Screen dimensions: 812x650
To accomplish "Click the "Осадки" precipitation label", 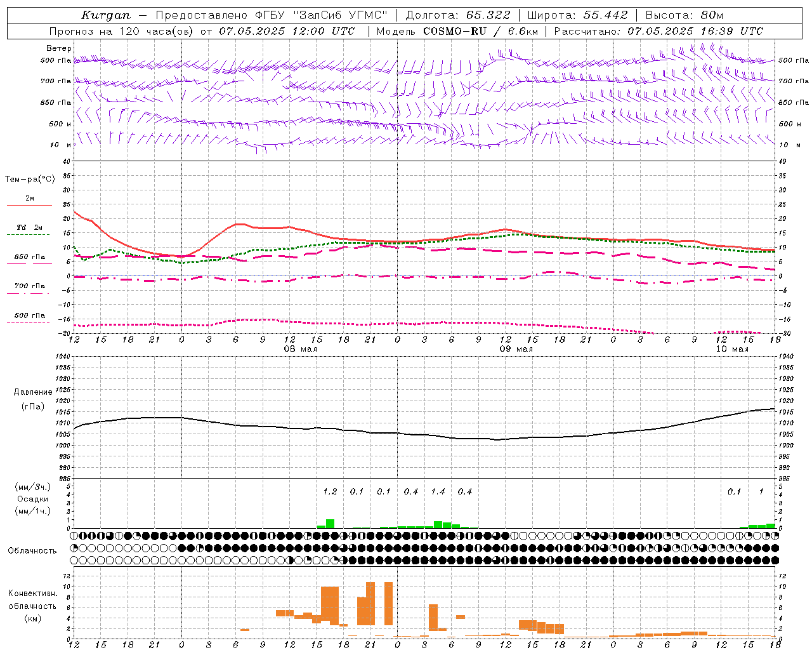I will pyautogui.click(x=32, y=499).
